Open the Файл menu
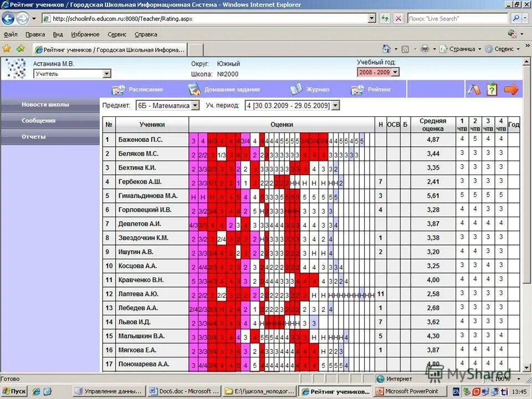Image resolution: width=532 pixels, height=399 pixels. click(x=11, y=34)
